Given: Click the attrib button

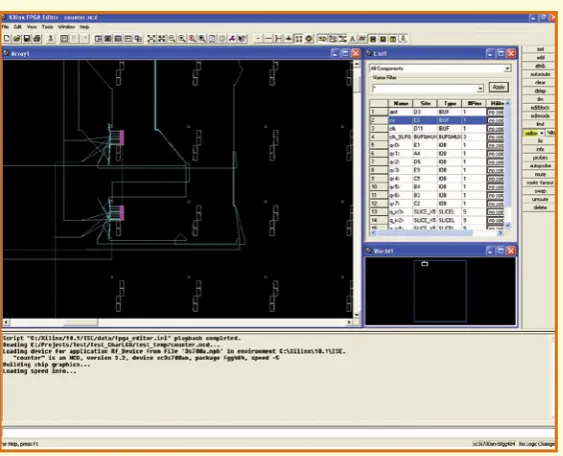Looking at the screenshot, I should 540,66.
